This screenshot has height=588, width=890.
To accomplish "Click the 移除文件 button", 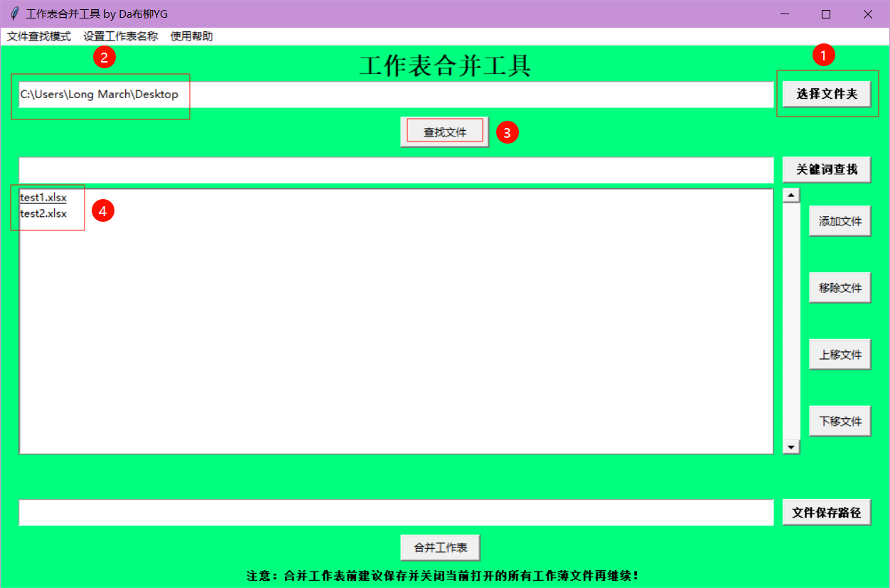I will (x=840, y=288).
